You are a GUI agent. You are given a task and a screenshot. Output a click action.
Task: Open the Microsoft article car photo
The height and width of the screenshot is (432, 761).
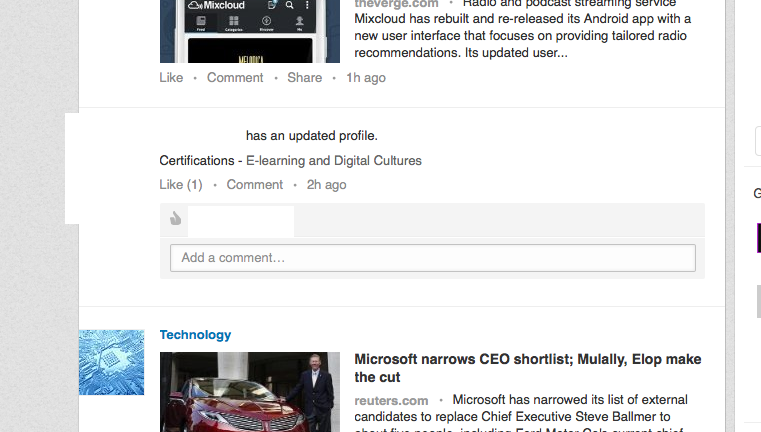pos(249,392)
